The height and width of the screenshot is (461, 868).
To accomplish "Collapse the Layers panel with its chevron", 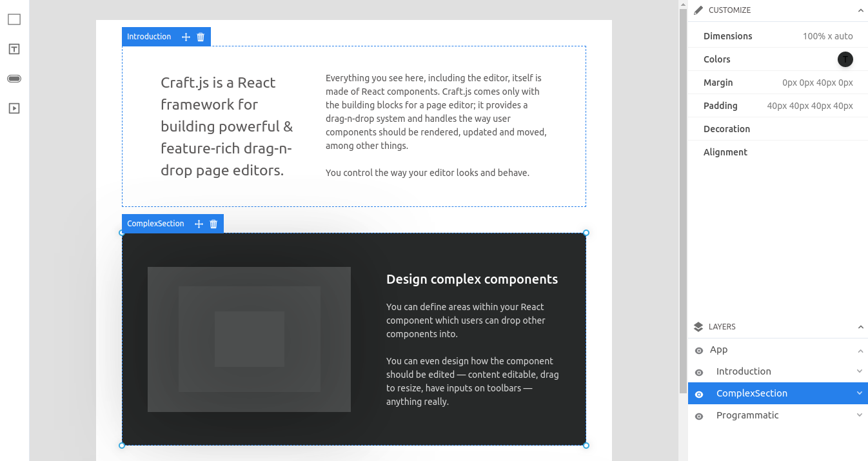I will pos(860,327).
